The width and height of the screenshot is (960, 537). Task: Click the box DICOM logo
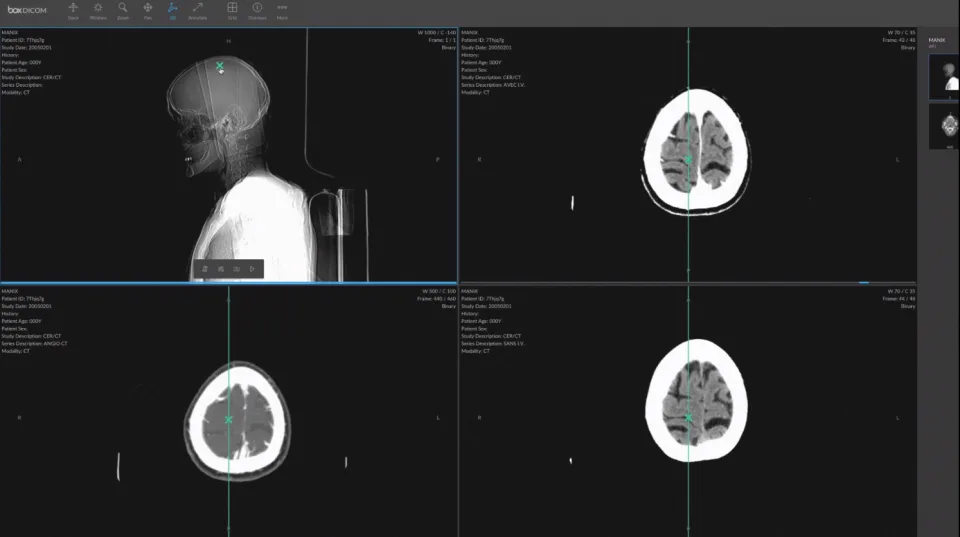click(x=27, y=10)
